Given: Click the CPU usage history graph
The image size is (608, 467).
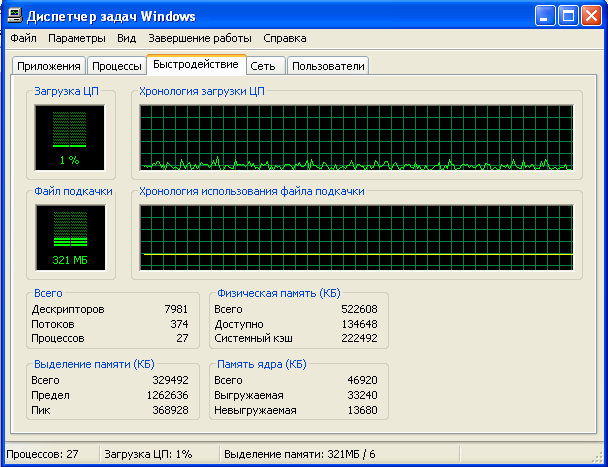Looking at the screenshot, I should click(x=356, y=138).
